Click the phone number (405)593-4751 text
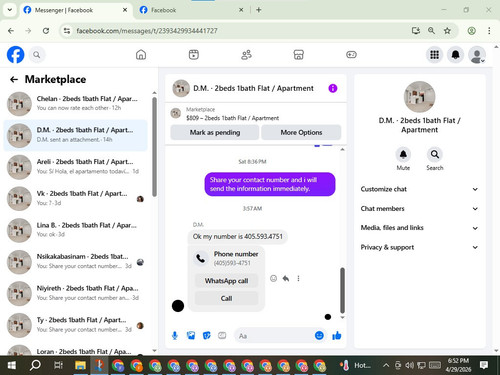500x375 pixels. point(232,263)
